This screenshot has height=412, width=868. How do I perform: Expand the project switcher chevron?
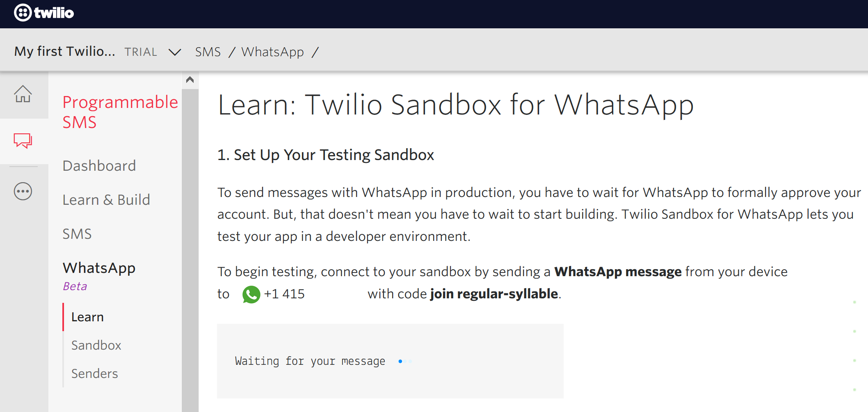(x=175, y=52)
